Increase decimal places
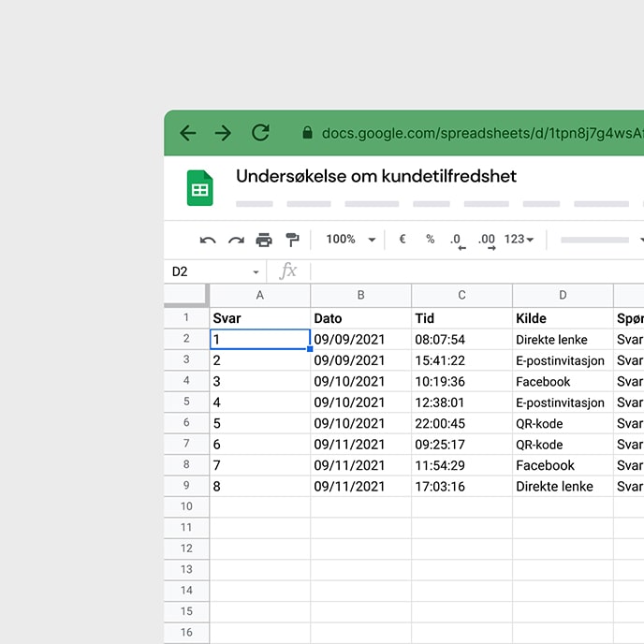The height and width of the screenshot is (644, 644). pos(487,241)
